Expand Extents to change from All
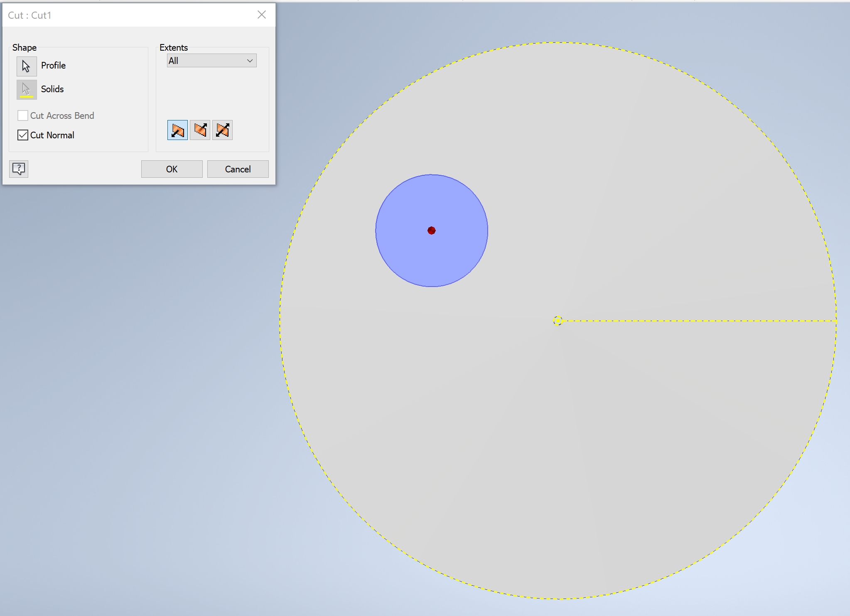The height and width of the screenshot is (616, 850). coord(211,60)
